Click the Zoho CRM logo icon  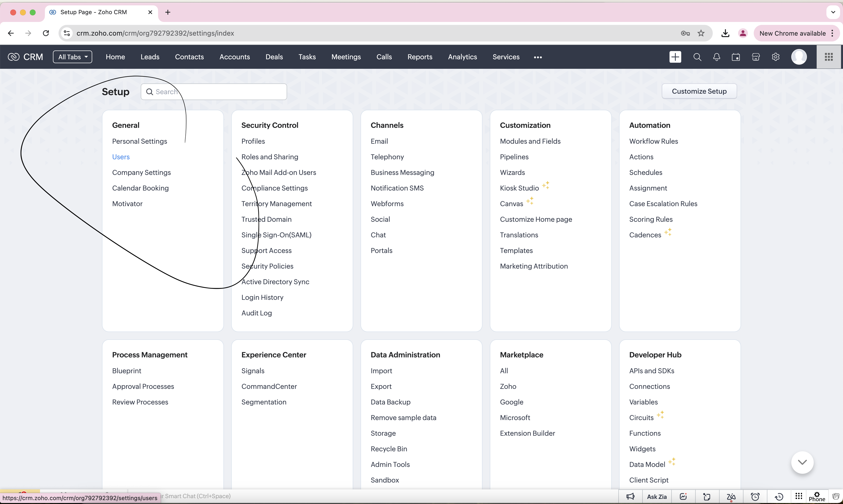(14, 57)
